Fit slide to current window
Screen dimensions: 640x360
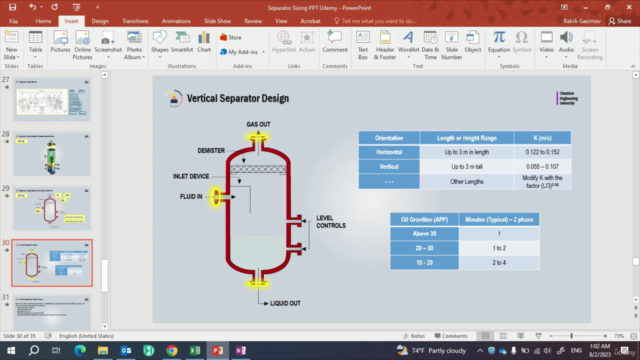[x=633, y=336]
